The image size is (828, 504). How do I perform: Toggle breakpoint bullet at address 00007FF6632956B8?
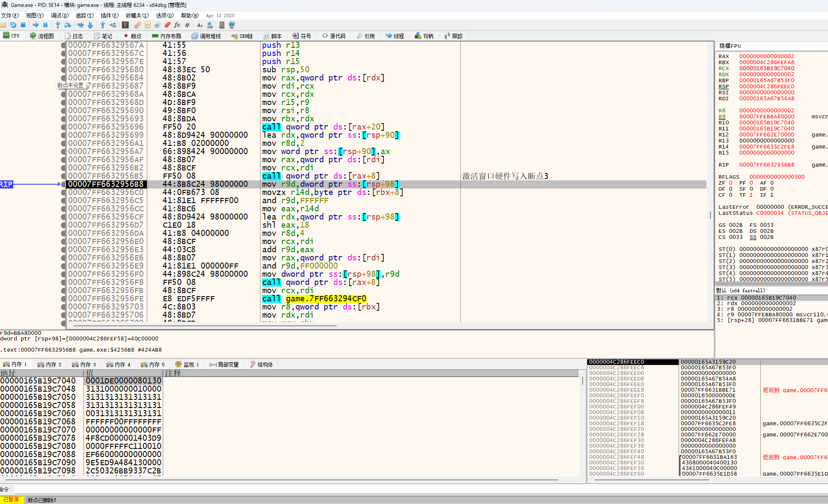[x=63, y=184]
